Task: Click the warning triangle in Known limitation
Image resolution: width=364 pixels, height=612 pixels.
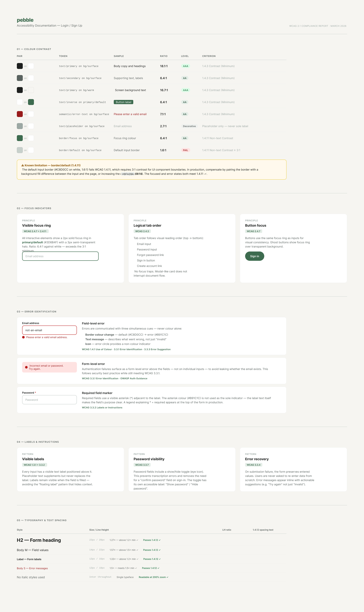Action: click(23, 165)
